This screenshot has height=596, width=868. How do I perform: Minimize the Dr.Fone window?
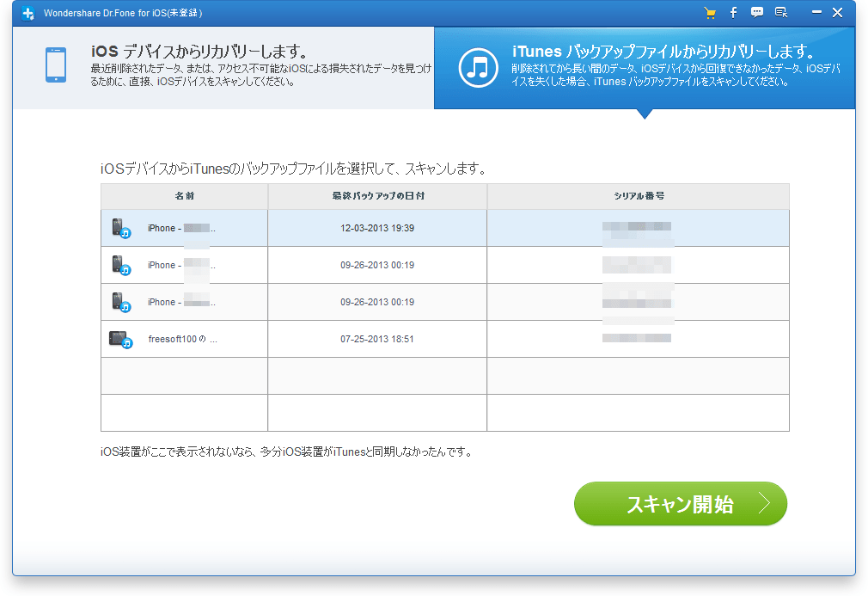(x=816, y=12)
